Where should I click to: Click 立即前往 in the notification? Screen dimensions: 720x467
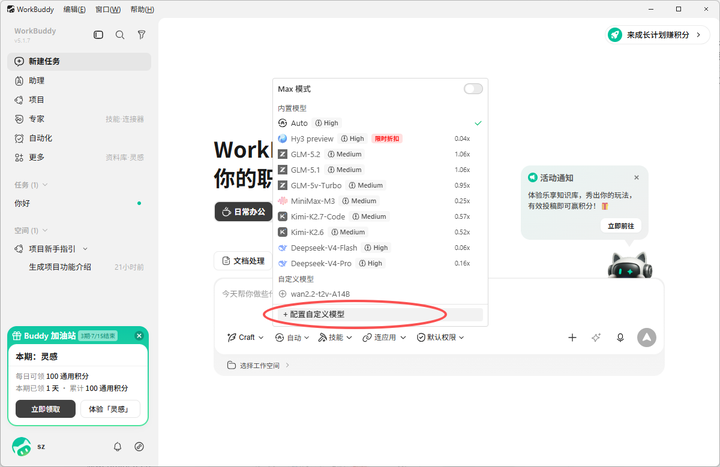[621, 226]
